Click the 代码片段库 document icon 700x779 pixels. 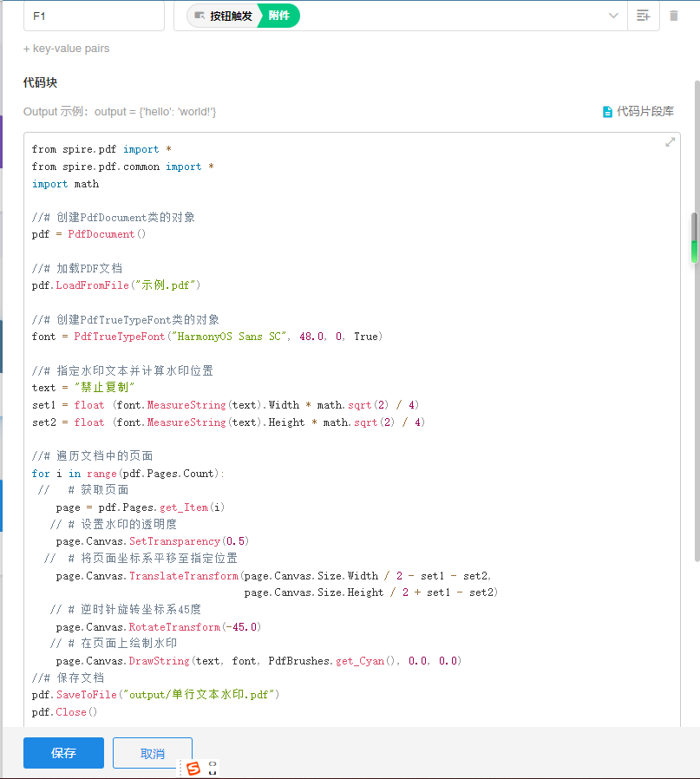pyautogui.click(x=607, y=112)
